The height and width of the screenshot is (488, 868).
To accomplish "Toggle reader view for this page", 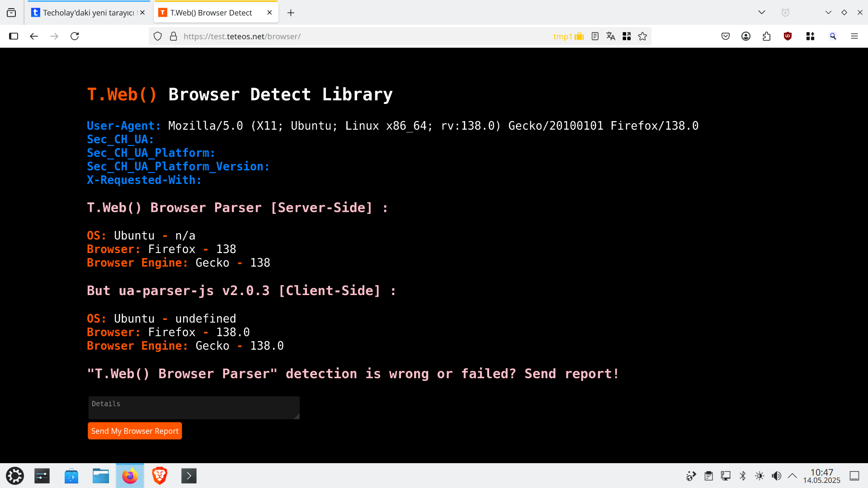I will tap(595, 36).
